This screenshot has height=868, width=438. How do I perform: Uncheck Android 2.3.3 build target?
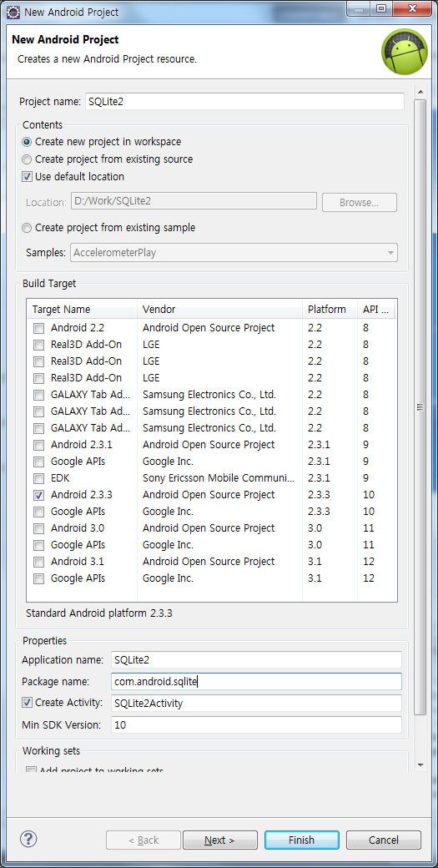coord(38,495)
